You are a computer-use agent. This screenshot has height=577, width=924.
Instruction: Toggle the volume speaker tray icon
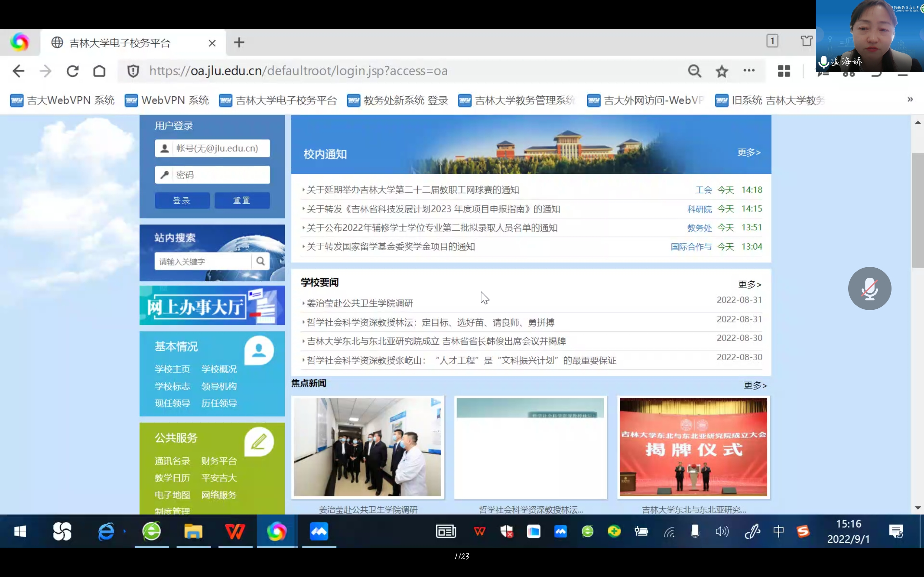(722, 531)
